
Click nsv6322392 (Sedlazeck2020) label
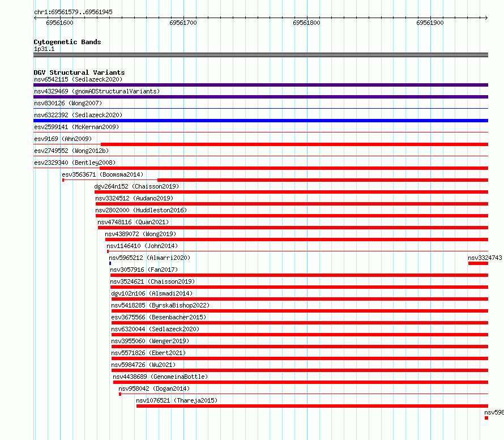click(78, 115)
